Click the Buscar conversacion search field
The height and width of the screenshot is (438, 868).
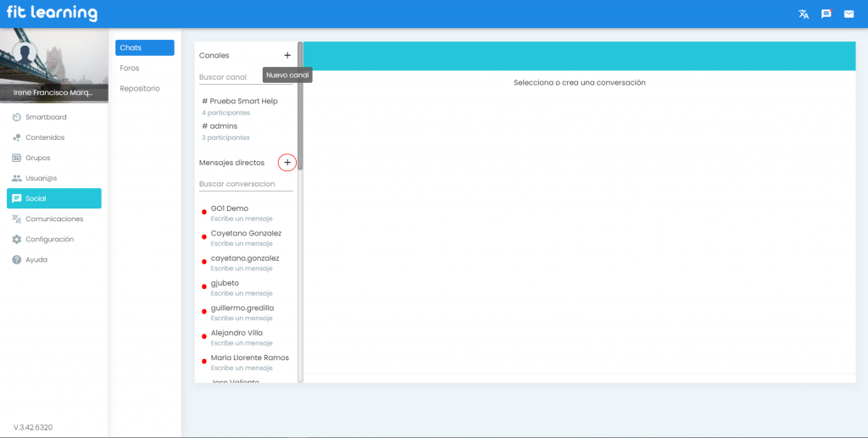click(x=245, y=184)
